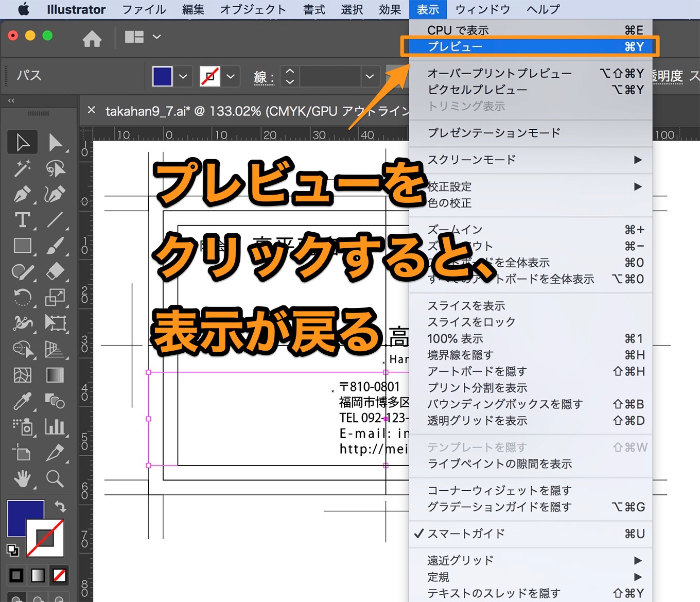Select the Blend tool
The height and width of the screenshot is (602, 700).
point(55,401)
